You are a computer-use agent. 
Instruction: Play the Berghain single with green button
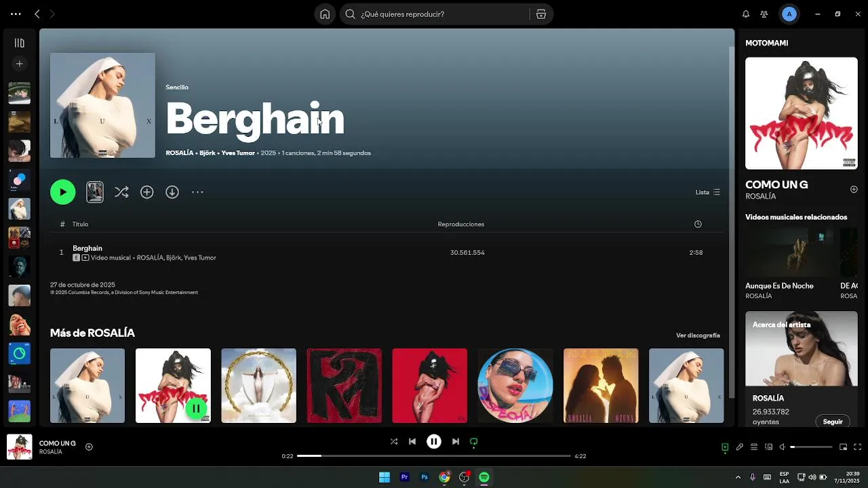click(x=62, y=192)
